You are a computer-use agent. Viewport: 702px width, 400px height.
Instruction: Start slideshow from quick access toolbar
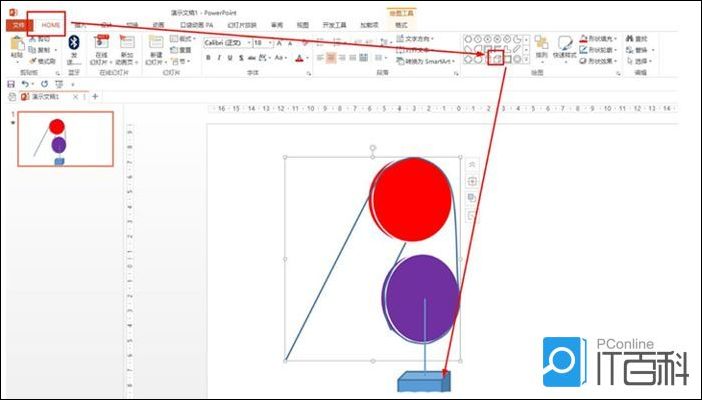click(x=59, y=84)
